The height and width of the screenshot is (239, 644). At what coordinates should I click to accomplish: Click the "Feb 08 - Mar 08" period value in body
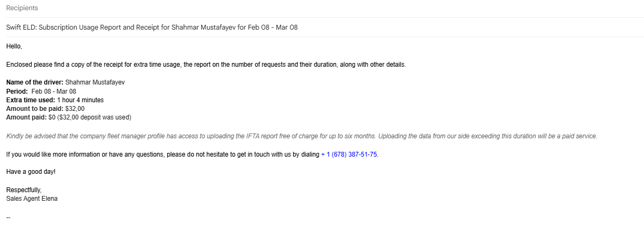[x=53, y=91]
